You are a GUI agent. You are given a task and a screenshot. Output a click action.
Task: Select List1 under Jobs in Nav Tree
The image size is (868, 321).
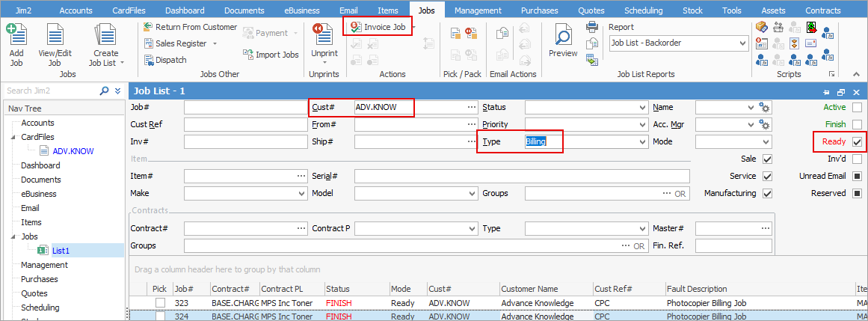(x=61, y=251)
